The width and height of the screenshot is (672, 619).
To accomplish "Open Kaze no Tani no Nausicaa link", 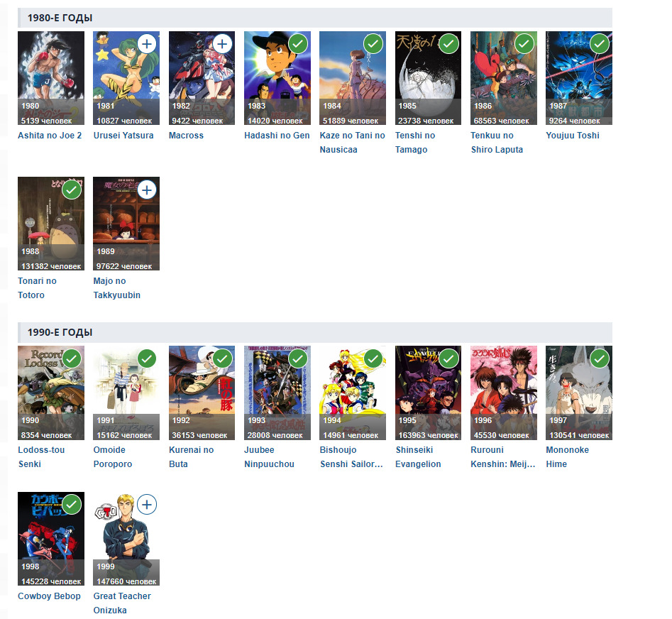I will [x=352, y=142].
